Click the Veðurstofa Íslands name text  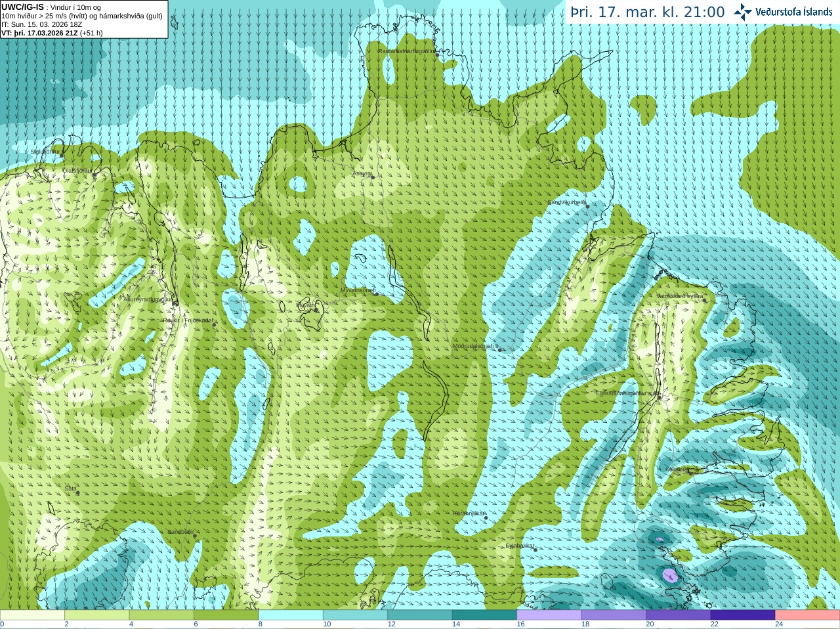(x=794, y=12)
